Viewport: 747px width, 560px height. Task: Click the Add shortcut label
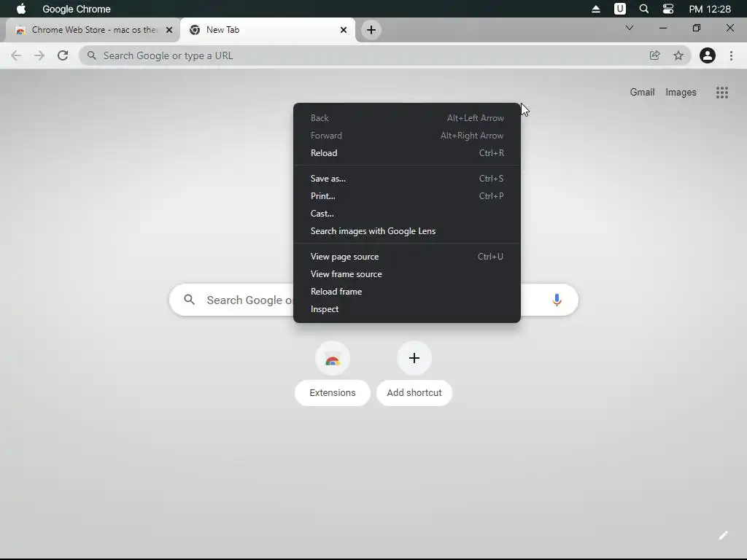(414, 393)
